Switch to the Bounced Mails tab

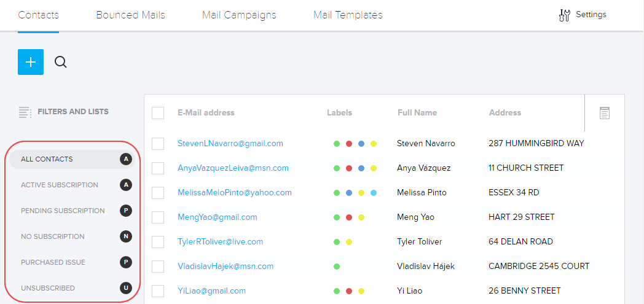point(130,15)
